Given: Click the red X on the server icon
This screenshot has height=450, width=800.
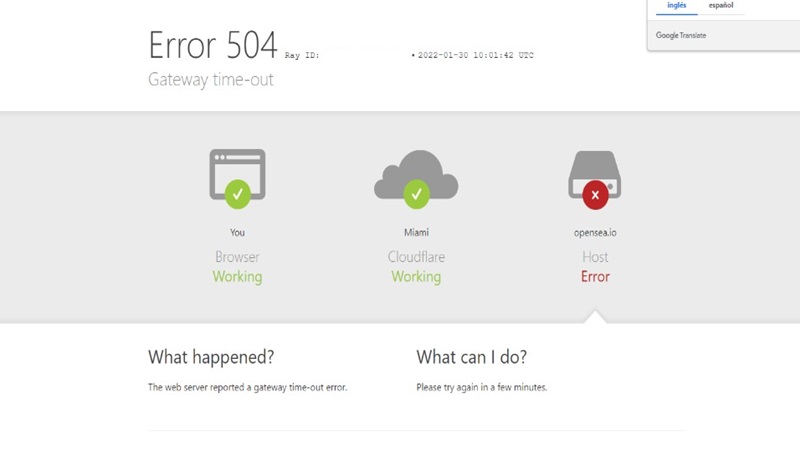Looking at the screenshot, I should pos(595,194).
